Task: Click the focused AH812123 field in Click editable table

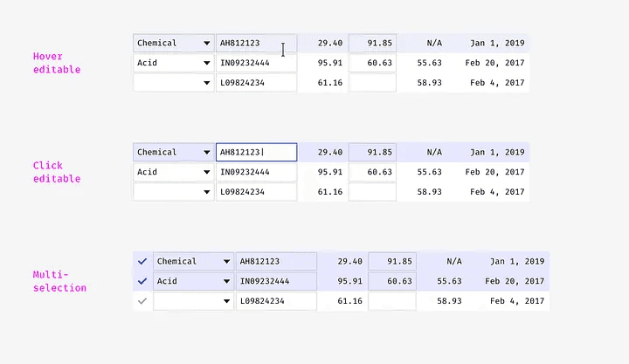Action: click(256, 153)
